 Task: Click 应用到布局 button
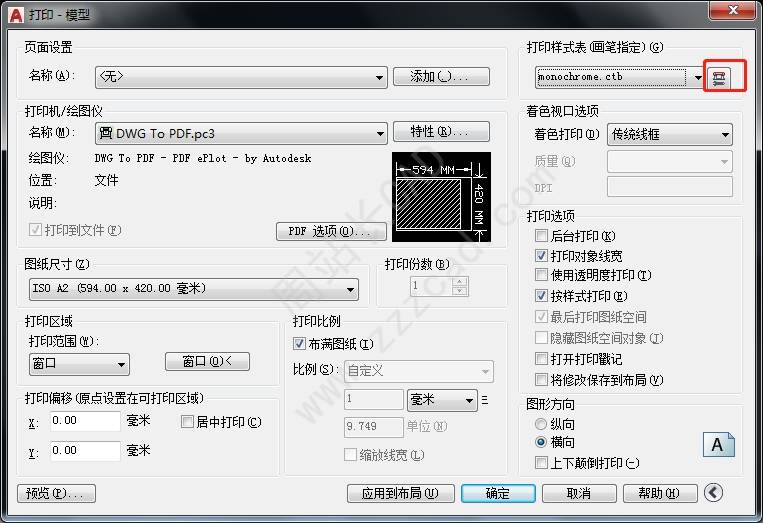coord(400,493)
